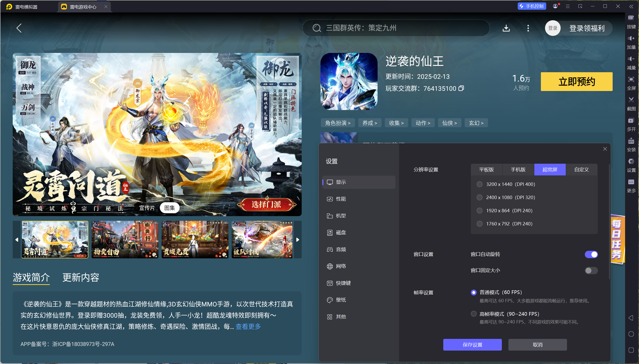This screenshot has height=364, width=639.
Task: Select high frame rate mode radio
Action: point(474,314)
